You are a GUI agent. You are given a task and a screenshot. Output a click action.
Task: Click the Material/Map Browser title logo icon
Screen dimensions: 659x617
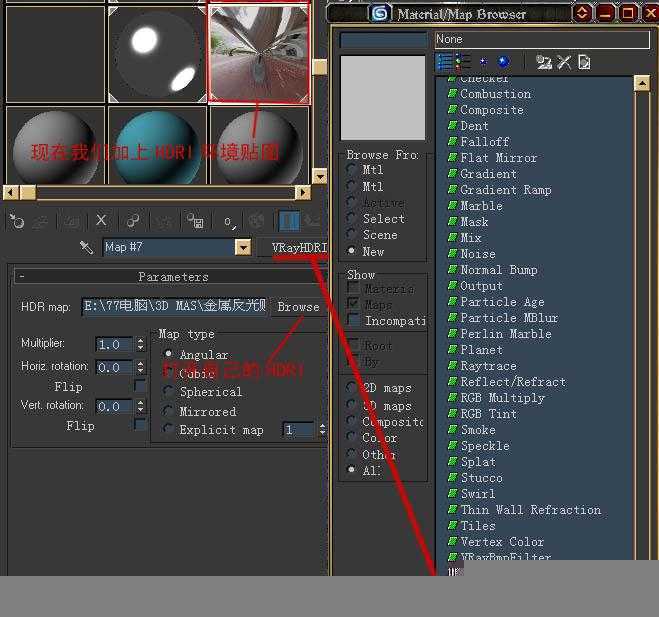tap(380, 14)
